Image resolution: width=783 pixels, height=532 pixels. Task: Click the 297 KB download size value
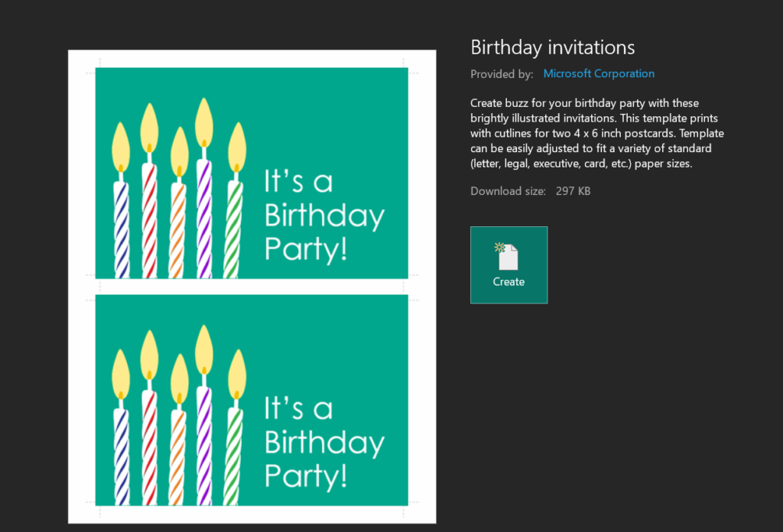[573, 191]
